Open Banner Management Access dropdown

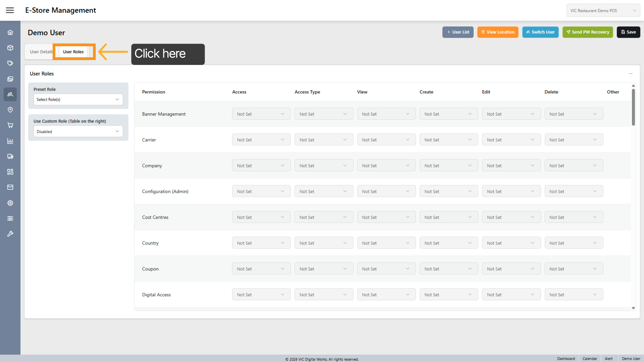tap(261, 114)
